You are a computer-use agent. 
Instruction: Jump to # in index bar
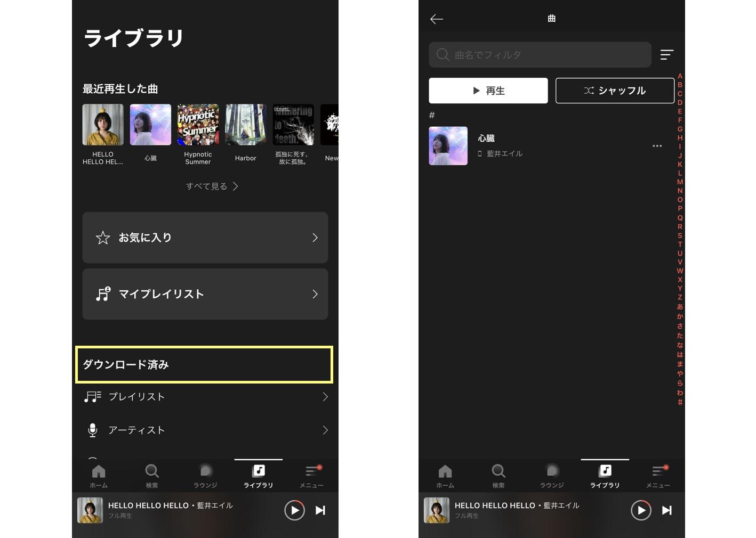[x=680, y=402]
